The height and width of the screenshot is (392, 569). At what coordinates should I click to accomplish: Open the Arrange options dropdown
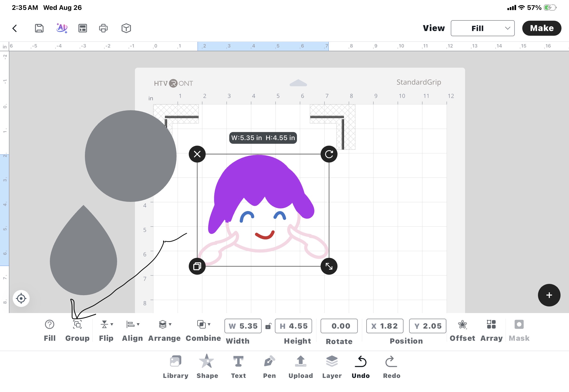[x=170, y=325]
